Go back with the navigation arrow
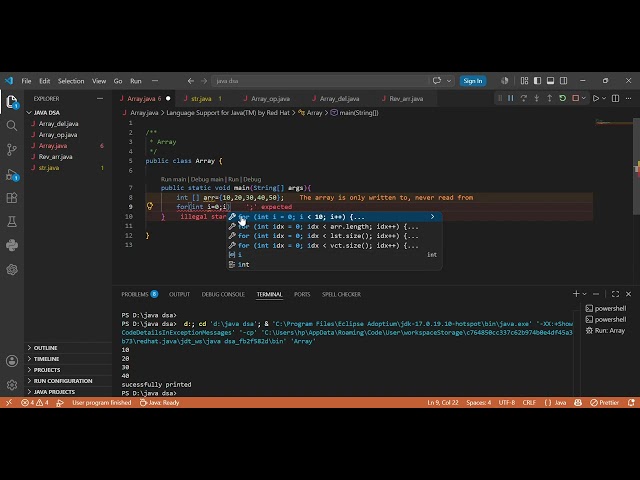Screen dimensions: 640x480 click(191, 81)
